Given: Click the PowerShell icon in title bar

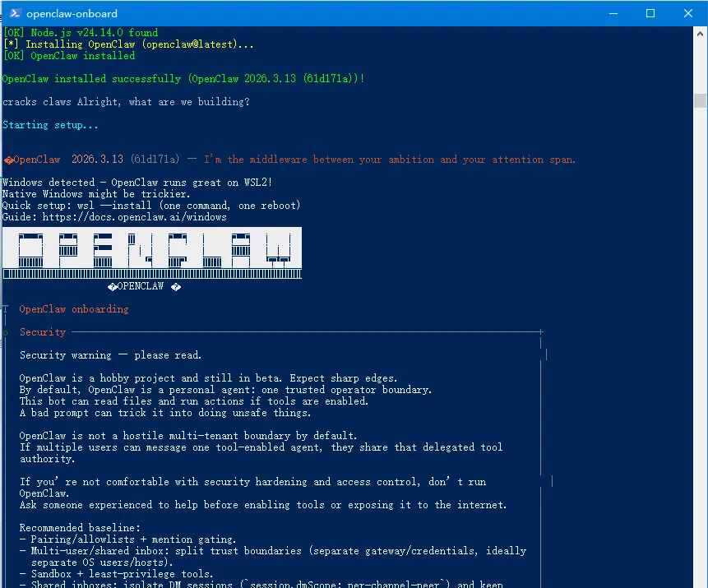Looking at the screenshot, I should point(15,13).
